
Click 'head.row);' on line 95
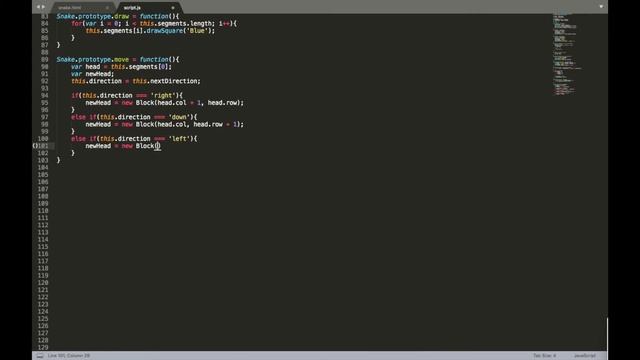pyautogui.click(x=226, y=103)
